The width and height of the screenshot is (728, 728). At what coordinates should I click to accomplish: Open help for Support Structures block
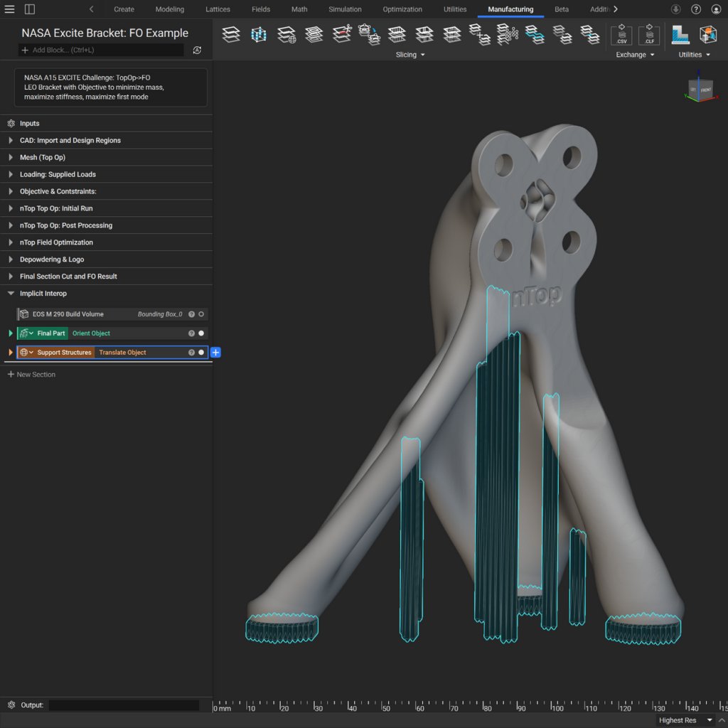[191, 353]
